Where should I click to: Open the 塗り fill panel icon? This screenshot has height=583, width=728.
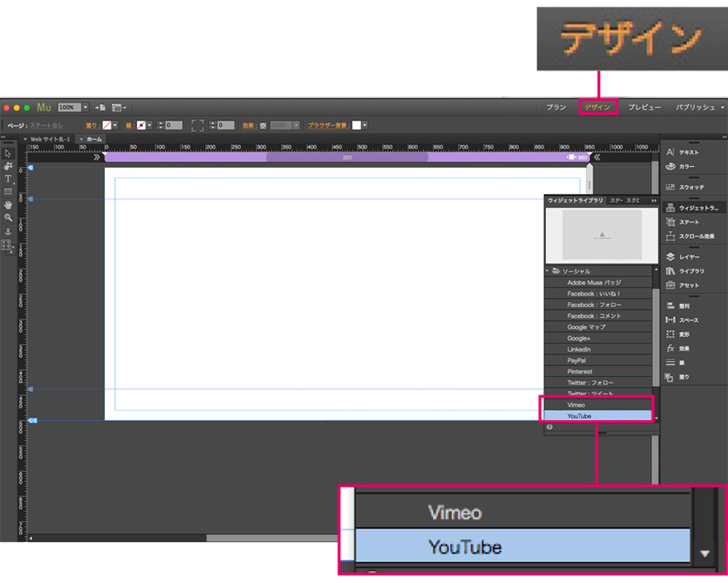(x=669, y=377)
